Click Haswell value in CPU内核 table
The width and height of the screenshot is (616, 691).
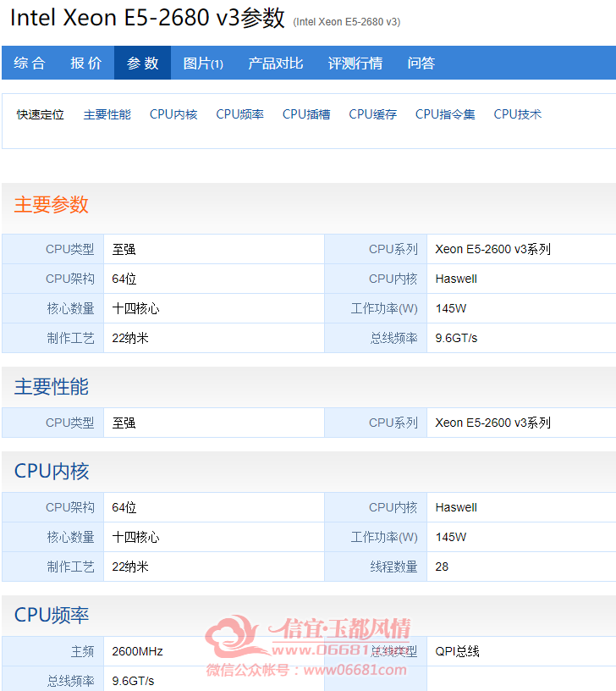pyautogui.click(x=456, y=508)
